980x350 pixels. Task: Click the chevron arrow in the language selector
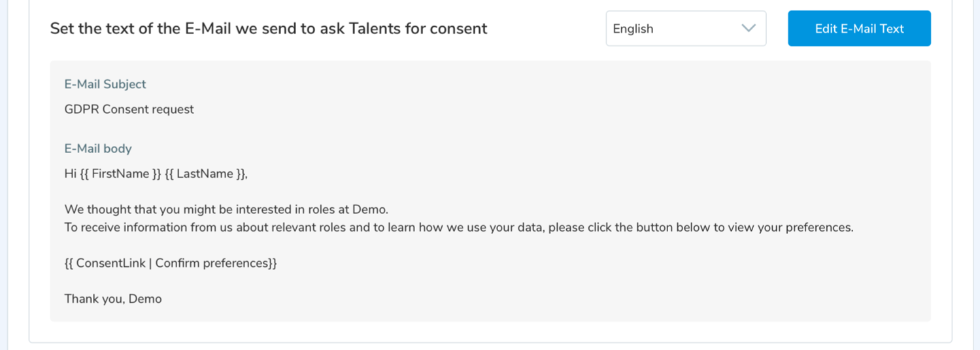pos(749,29)
